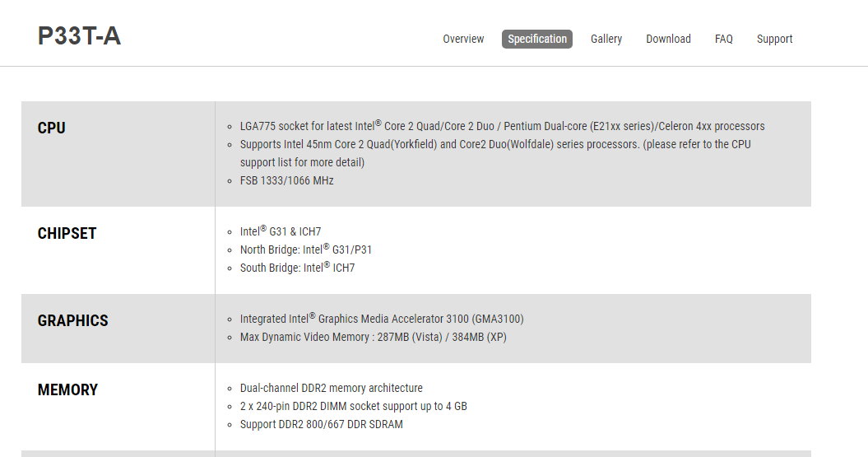Open the Overview tab
Viewport: 868px width, 457px height.
tap(463, 39)
